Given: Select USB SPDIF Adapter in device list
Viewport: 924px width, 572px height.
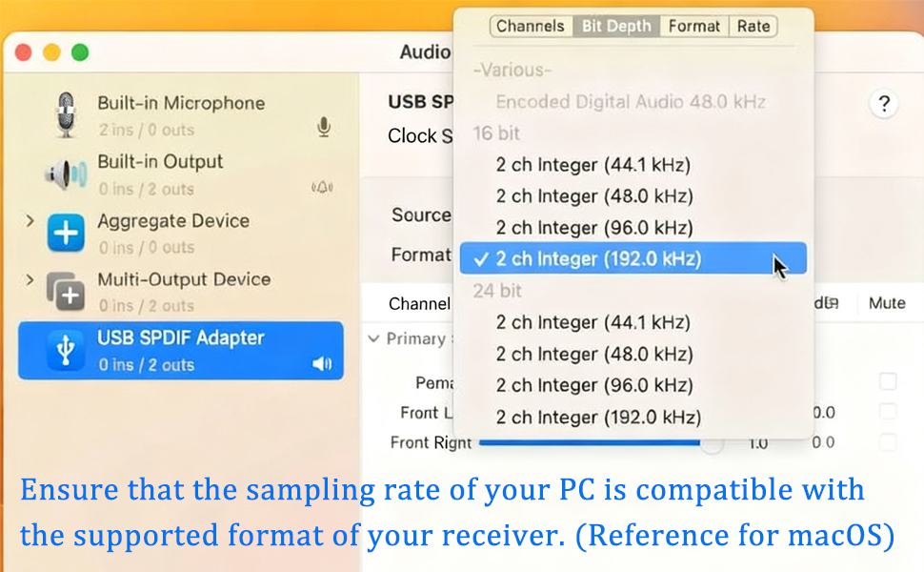Looking at the screenshot, I should click(x=181, y=350).
